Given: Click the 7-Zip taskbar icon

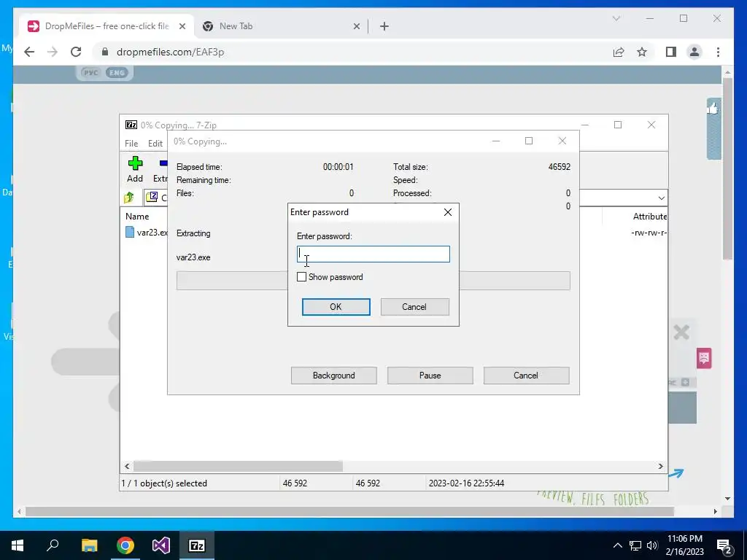Looking at the screenshot, I should (197, 545).
